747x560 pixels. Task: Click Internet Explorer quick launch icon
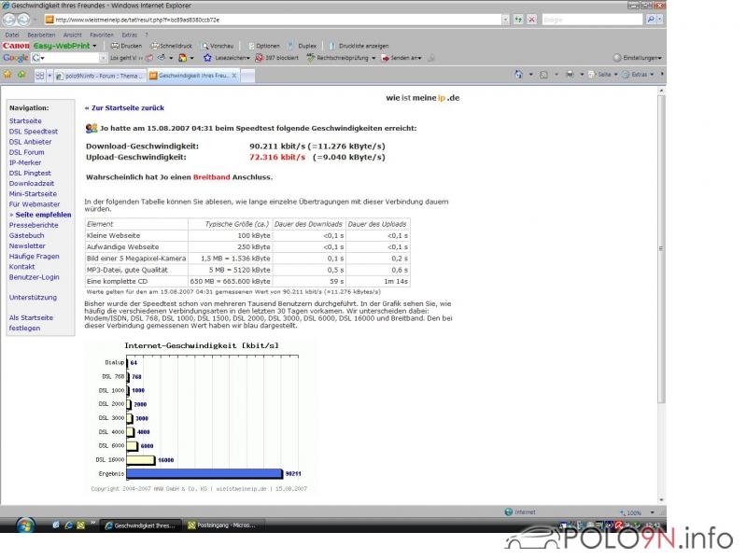[68, 525]
